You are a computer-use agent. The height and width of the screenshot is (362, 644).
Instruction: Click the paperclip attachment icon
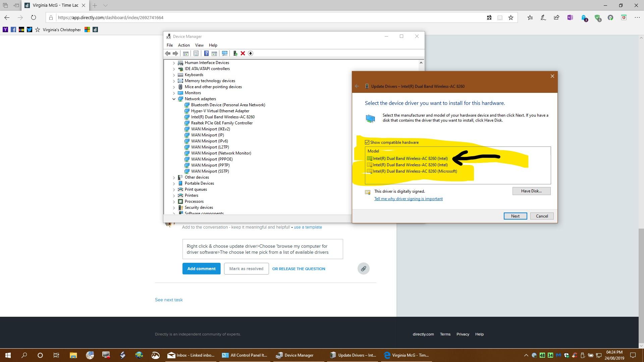[x=363, y=268]
